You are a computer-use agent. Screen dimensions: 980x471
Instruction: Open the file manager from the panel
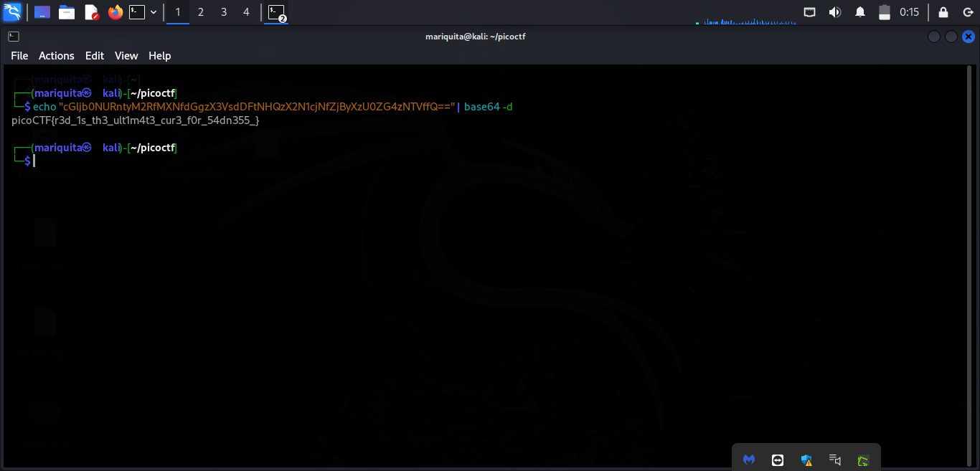tap(67, 12)
